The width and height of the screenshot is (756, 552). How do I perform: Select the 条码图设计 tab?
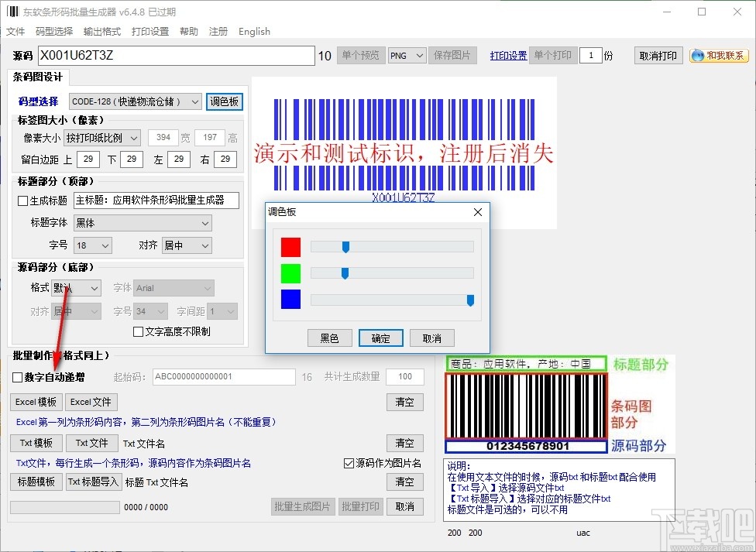(x=38, y=77)
